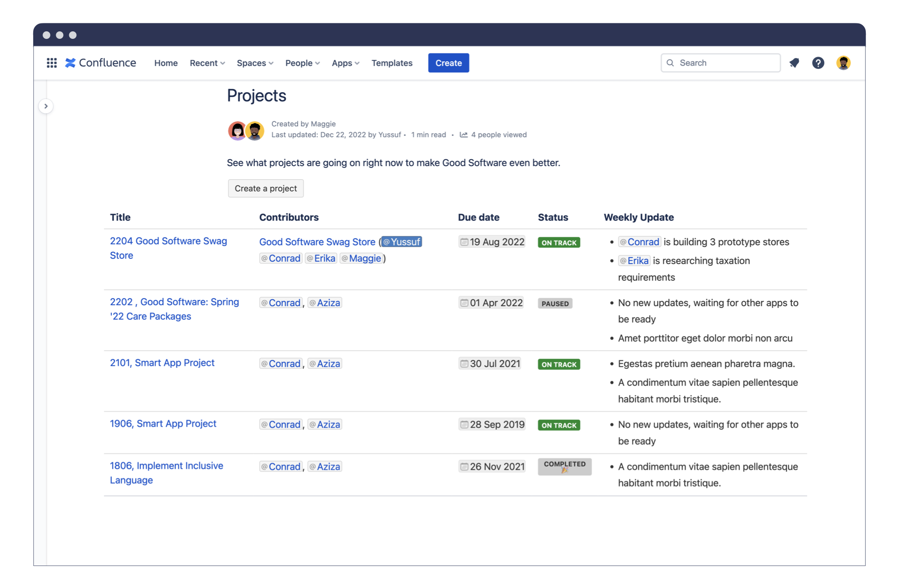Open the help question mark icon
This screenshot has width=899, height=588.
[818, 63]
